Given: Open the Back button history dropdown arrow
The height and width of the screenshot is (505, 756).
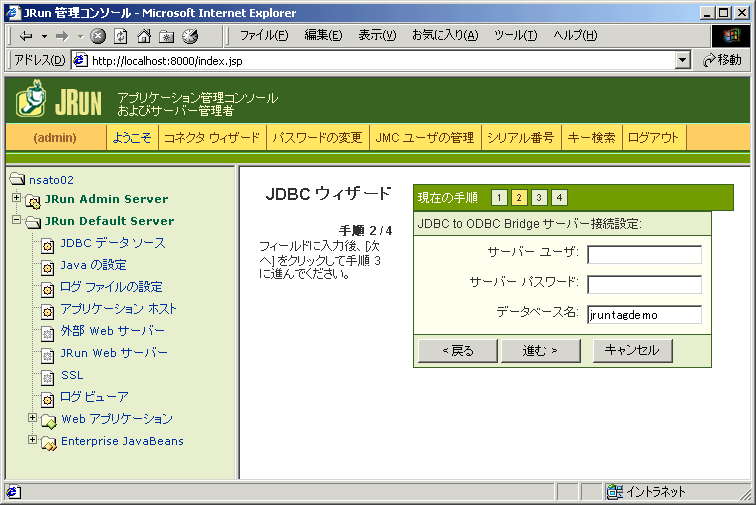Looking at the screenshot, I should tap(44, 36).
